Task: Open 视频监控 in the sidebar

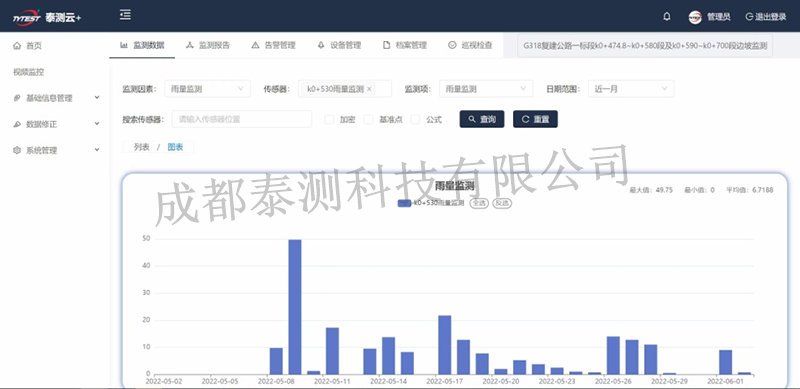Action: 29,72
